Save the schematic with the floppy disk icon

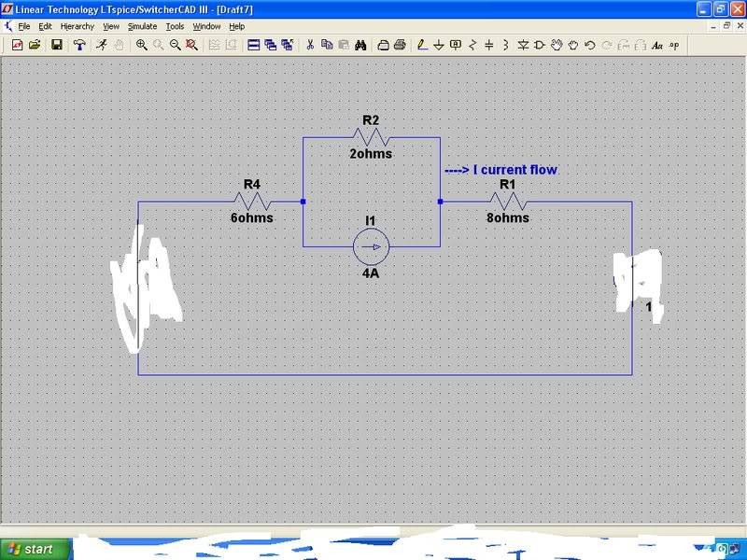[57, 45]
